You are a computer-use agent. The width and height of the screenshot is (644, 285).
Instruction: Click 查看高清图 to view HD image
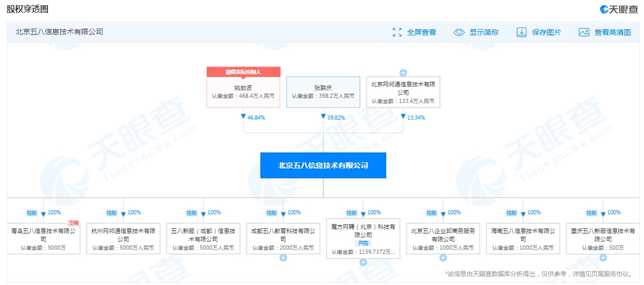(x=612, y=32)
